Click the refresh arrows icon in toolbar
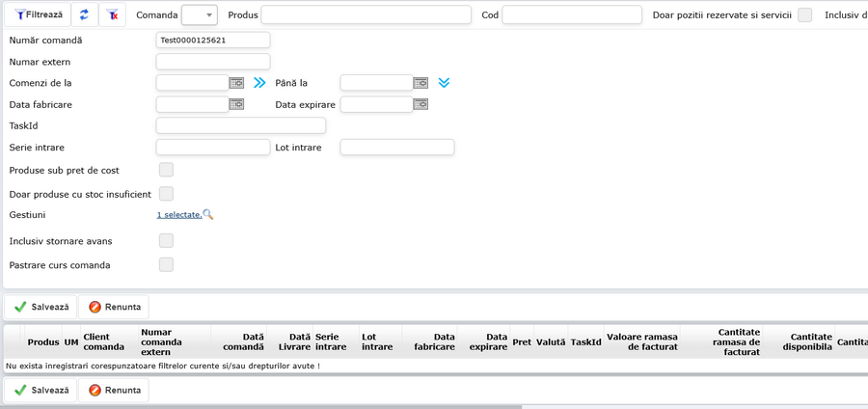 tap(84, 14)
